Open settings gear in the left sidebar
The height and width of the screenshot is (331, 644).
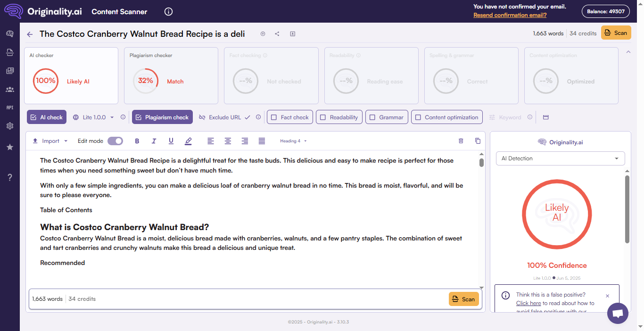click(x=9, y=126)
